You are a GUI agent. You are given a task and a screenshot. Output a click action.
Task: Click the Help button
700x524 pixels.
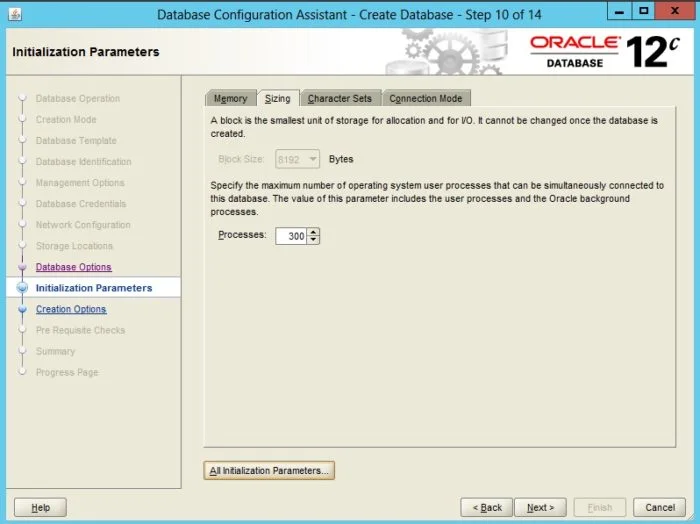(x=40, y=507)
